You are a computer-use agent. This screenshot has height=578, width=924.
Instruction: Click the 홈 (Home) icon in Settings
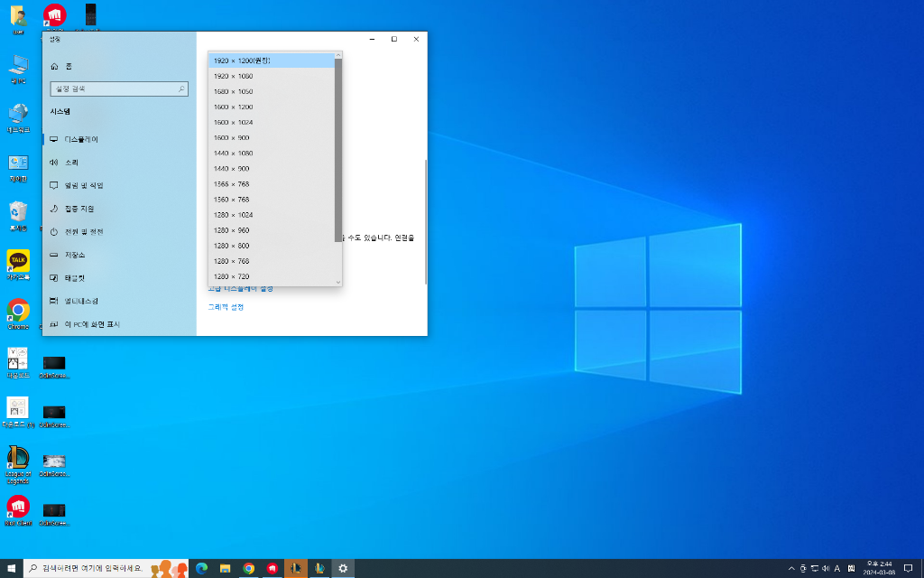point(55,67)
